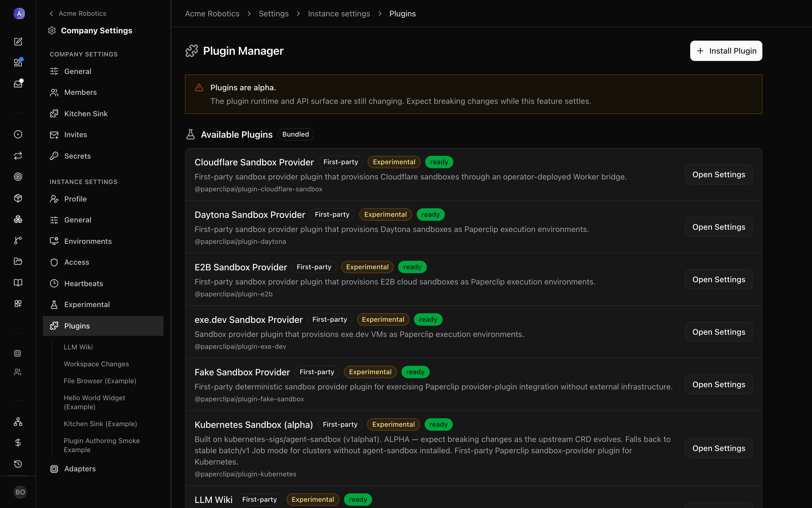
Task: Click the single box package icon
Action: click(18, 198)
